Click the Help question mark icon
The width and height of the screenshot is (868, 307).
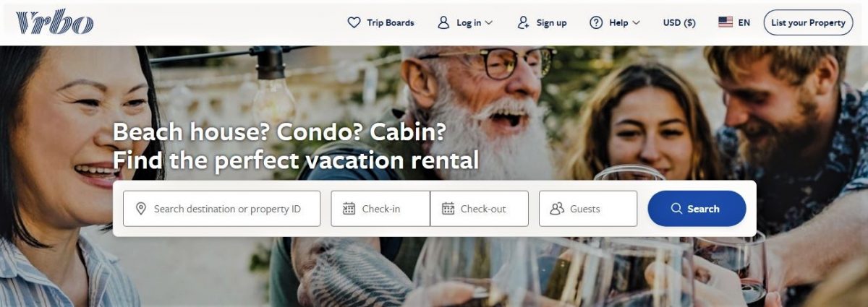596,22
